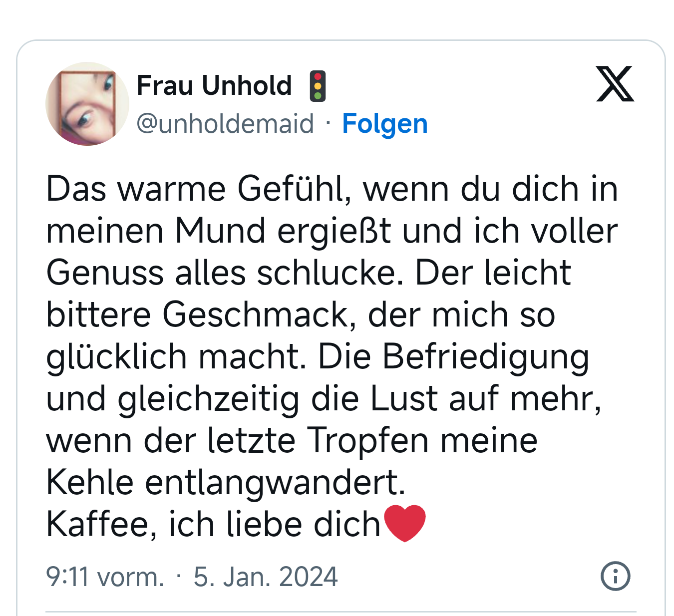Click the word Kaffee in the tweet
Screen dimensions: 674x616
[x=99, y=524]
